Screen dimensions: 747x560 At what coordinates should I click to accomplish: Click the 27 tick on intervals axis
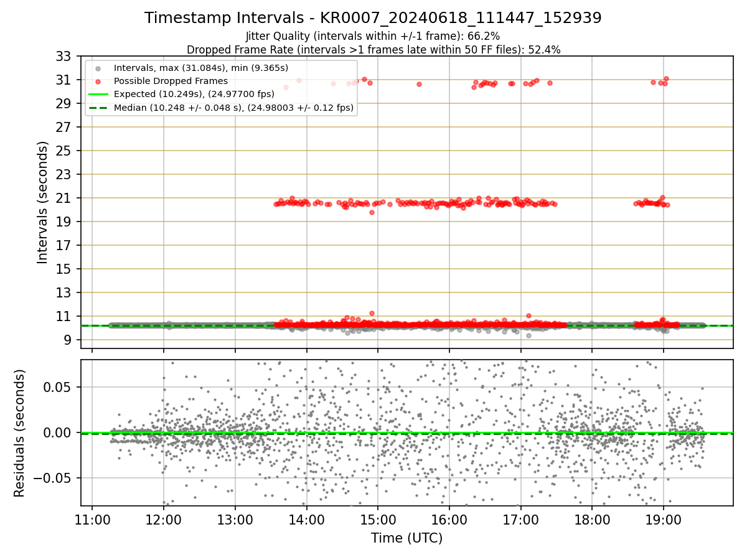coord(65,127)
